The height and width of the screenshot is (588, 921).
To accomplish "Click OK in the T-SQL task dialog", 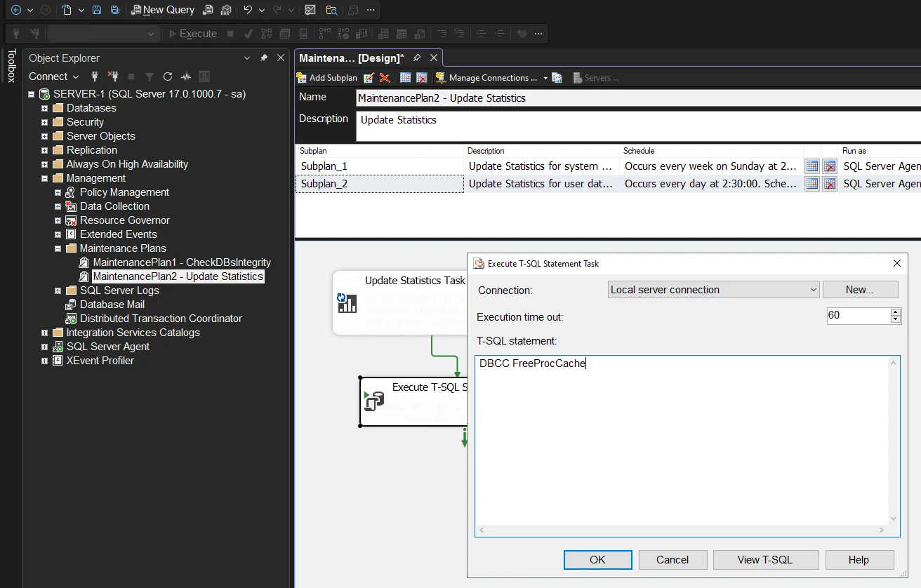I will 597,559.
